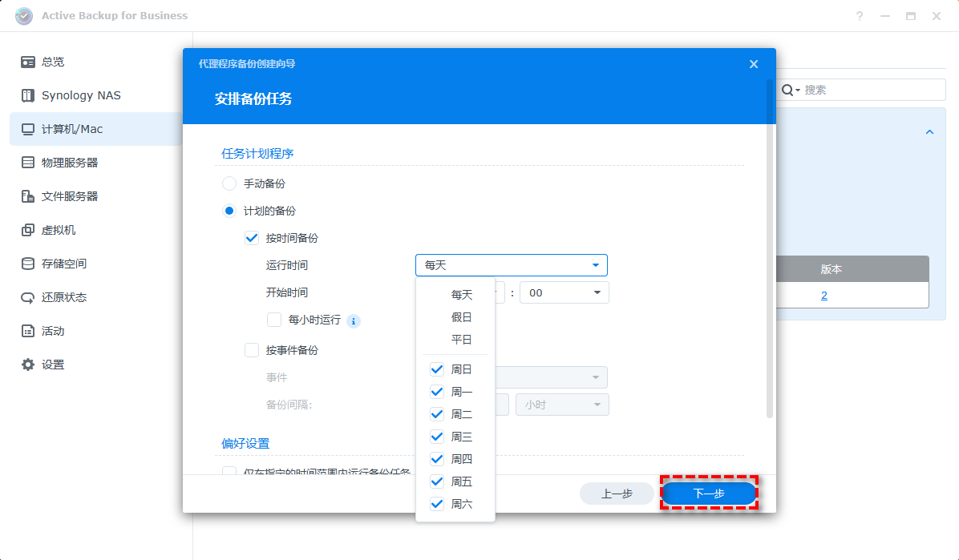Image resolution: width=959 pixels, height=560 pixels.
Task: Open the 运行时间 frequency dropdown
Action: pos(511,264)
